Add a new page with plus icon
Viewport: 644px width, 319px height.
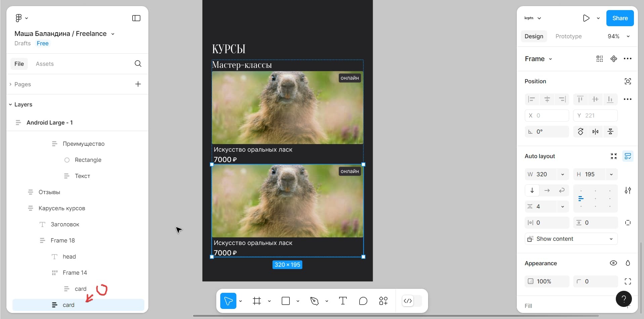(x=138, y=84)
